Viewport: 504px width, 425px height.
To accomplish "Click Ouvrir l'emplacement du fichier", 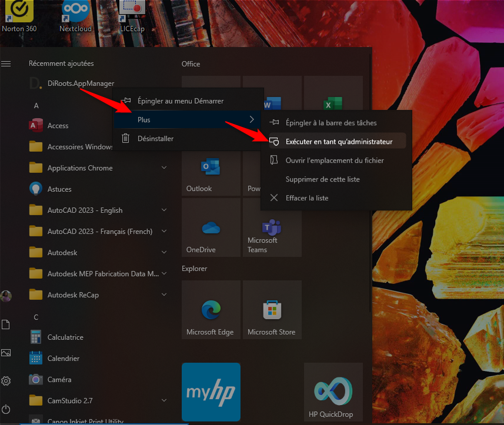I will [335, 160].
